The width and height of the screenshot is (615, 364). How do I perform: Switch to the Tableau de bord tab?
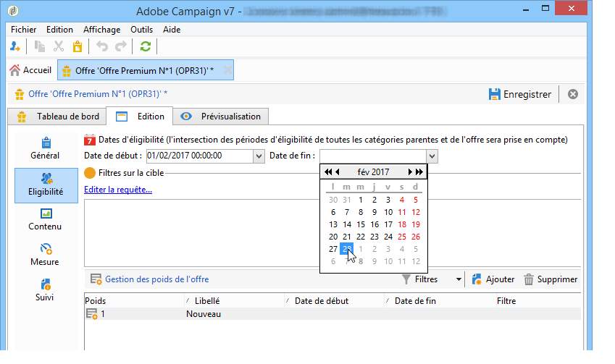pos(57,117)
